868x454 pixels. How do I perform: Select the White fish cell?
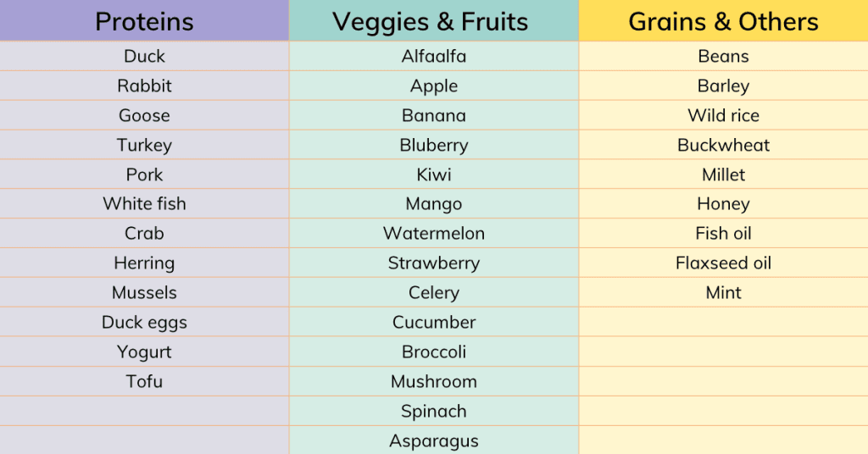click(144, 203)
